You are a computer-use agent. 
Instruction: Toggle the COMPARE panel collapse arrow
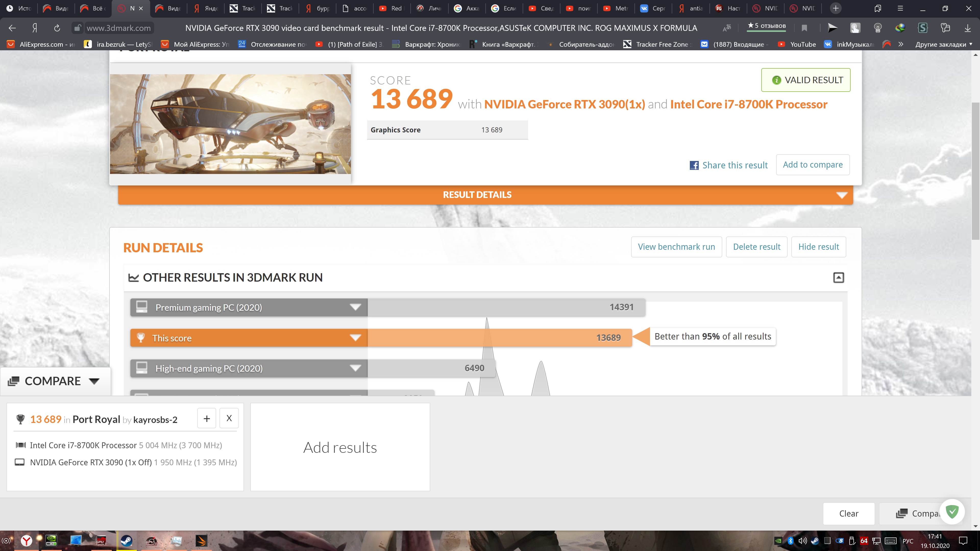coord(94,381)
